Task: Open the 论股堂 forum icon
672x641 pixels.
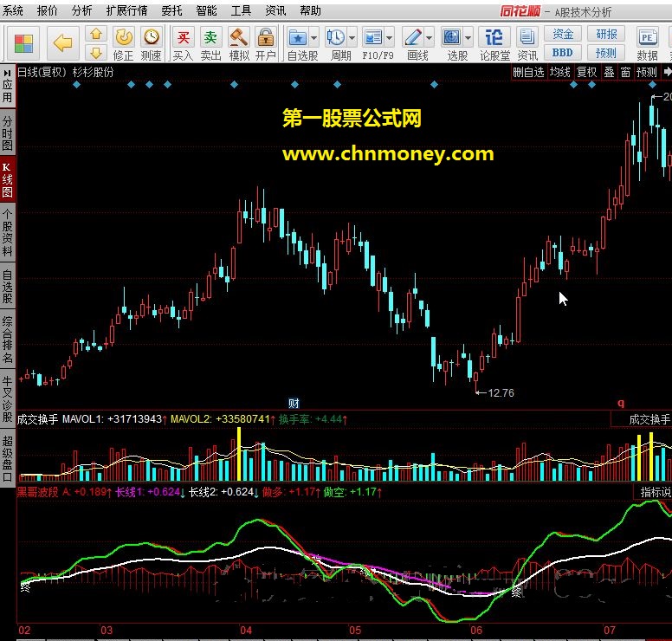Action: tap(494, 43)
